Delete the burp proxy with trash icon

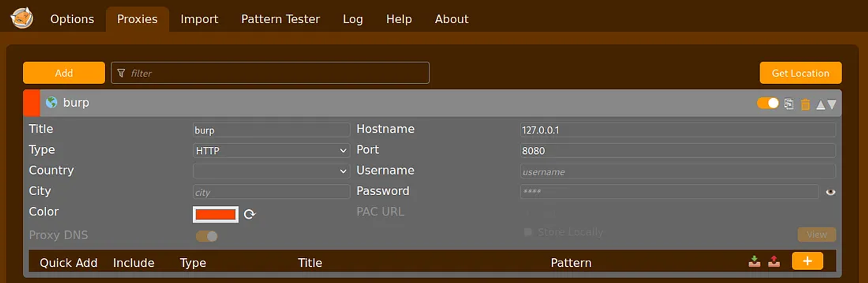pyautogui.click(x=805, y=104)
